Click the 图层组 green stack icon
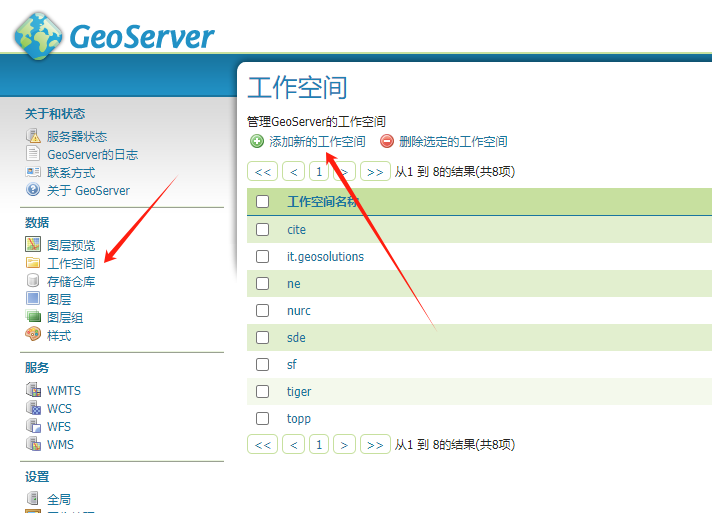 point(33,316)
